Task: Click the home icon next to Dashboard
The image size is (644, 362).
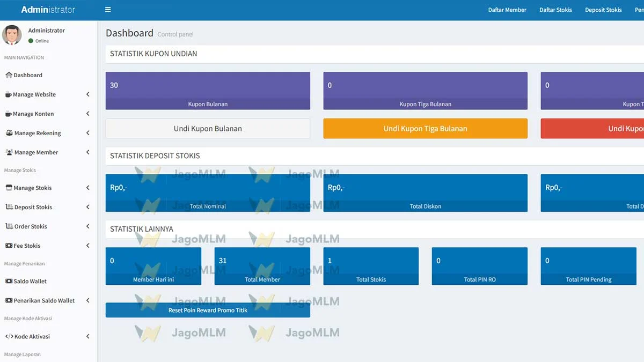Action: pos(8,75)
